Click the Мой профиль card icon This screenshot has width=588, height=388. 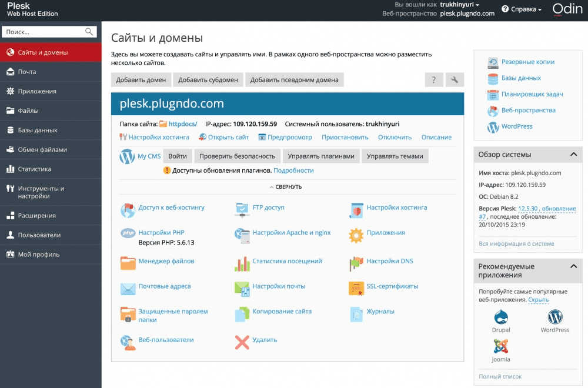pos(10,255)
